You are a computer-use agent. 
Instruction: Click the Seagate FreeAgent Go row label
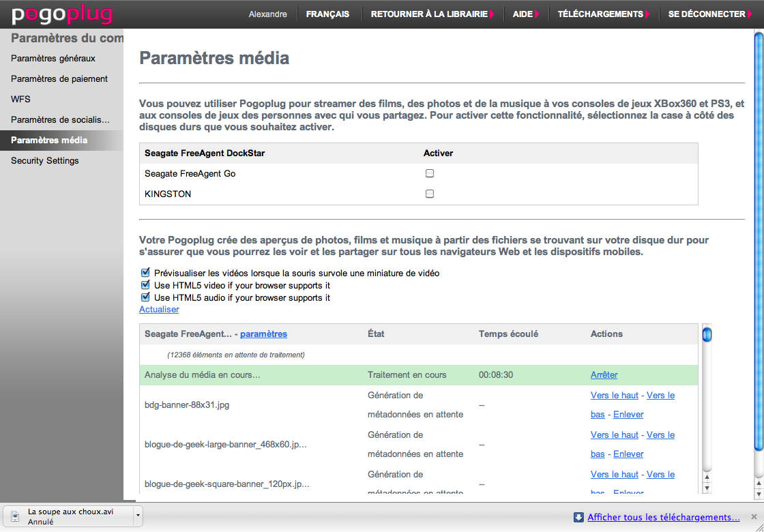(190, 173)
